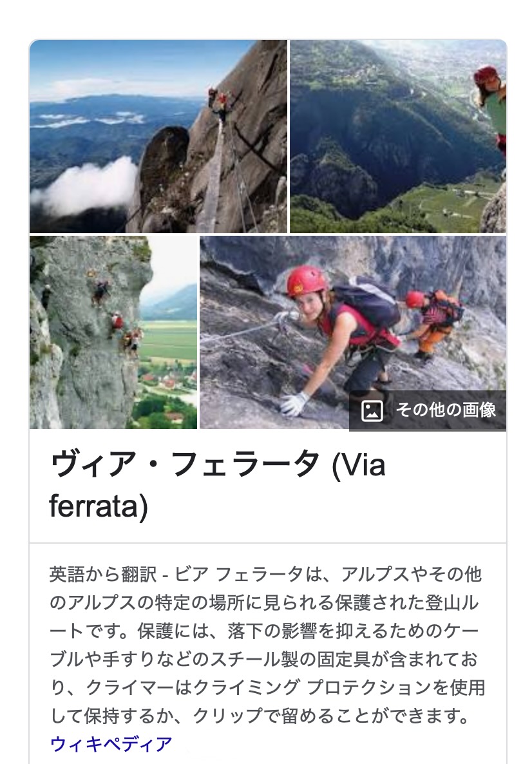Screen dimensions: 532x764
Task: Open the photo of woman in red helmet
Action: pos(353,332)
